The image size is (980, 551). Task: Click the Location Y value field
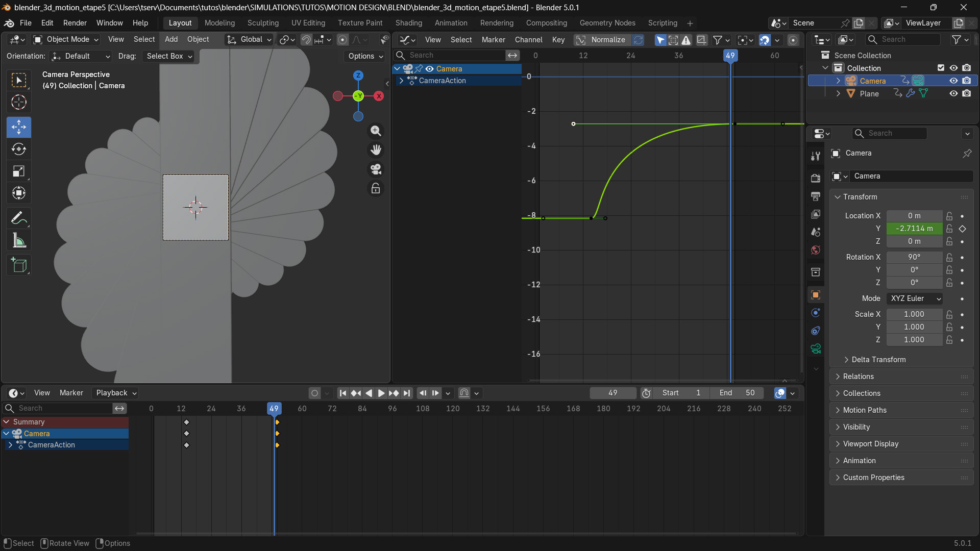click(x=914, y=229)
